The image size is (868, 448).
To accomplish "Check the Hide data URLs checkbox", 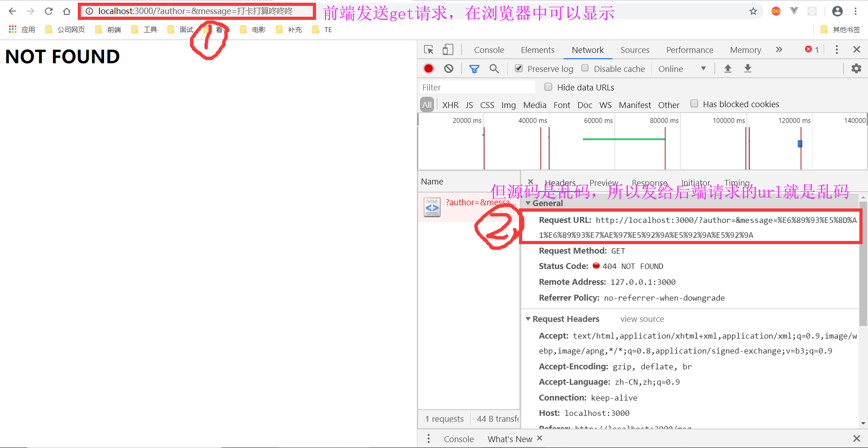I will coord(548,87).
